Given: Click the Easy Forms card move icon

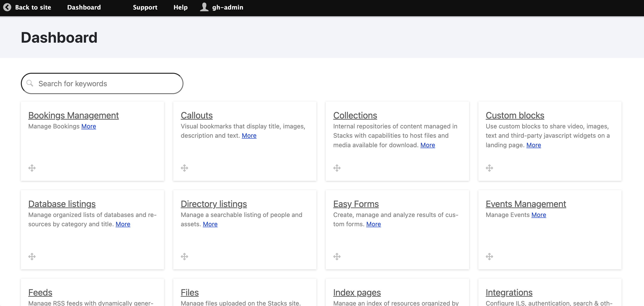Looking at the screenshot, I should (337, 256).
